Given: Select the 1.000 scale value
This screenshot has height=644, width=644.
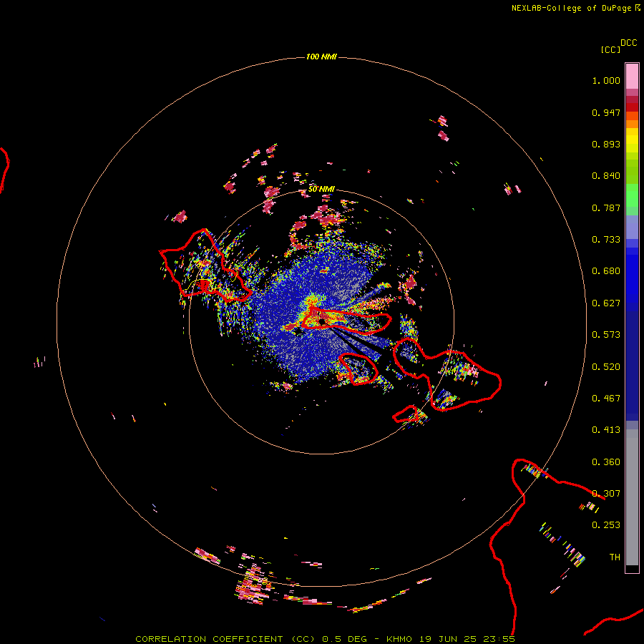Looking at the screenshot, I should coord(606,80).
